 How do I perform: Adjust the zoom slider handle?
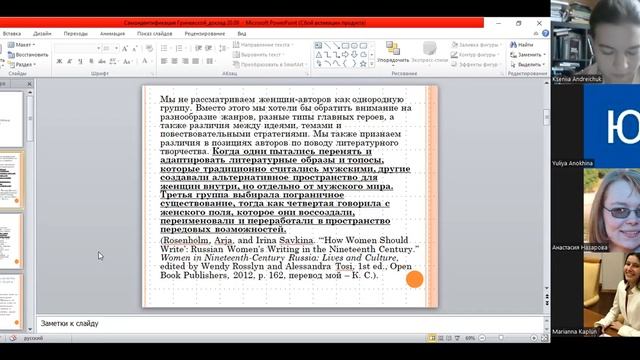coord(501,338)
